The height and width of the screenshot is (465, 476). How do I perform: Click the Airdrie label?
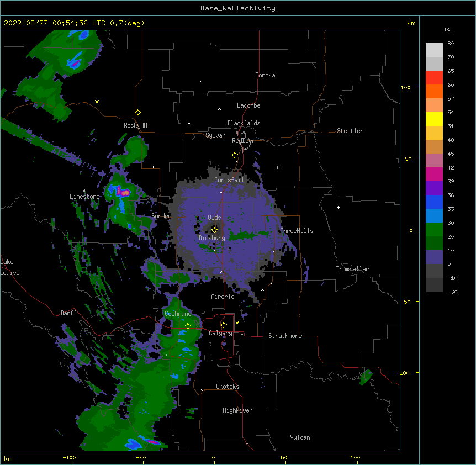coord(223,297)
